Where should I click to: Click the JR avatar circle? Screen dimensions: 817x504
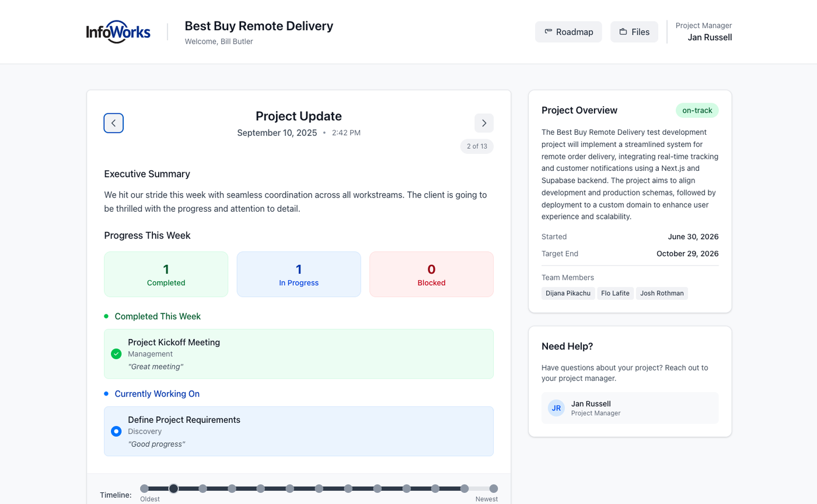click(x=556, y=408)
